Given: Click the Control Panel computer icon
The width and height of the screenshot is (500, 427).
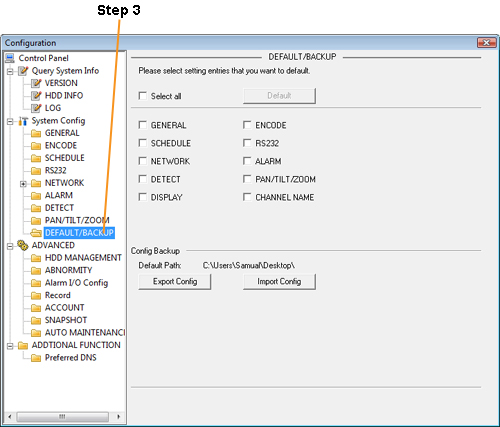Looking at the screenshot, I should (10, 58).
